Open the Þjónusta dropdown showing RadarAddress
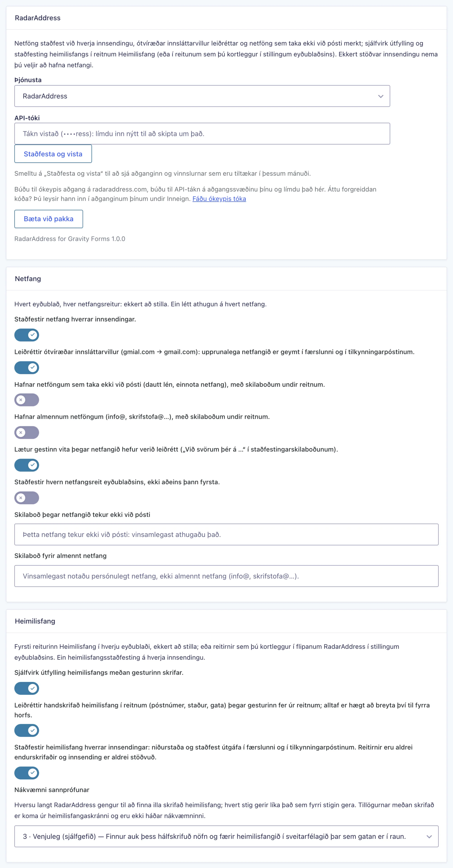The height and width of the screenshot is (868, 453). pyautogui.click(x=202, y=96)
